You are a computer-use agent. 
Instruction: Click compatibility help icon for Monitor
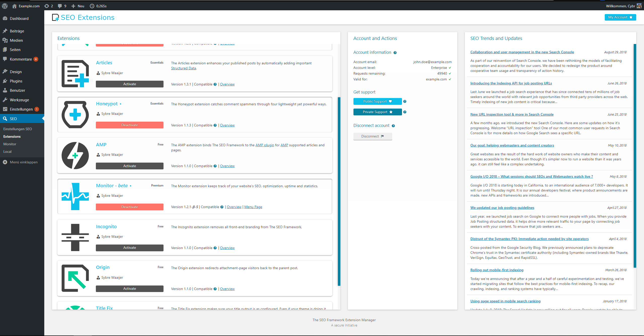(222, 207)
